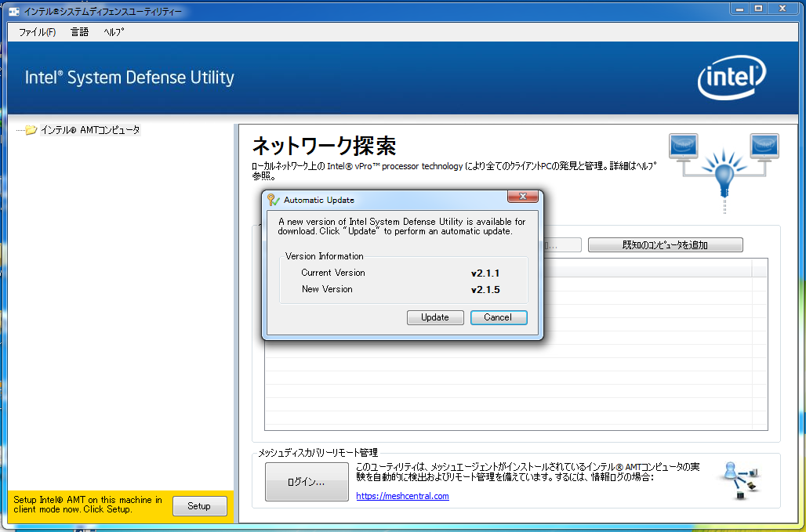Minimize the System Defense Utility window
This screenshot has height=532, width=806.
(x=739, y=9)
